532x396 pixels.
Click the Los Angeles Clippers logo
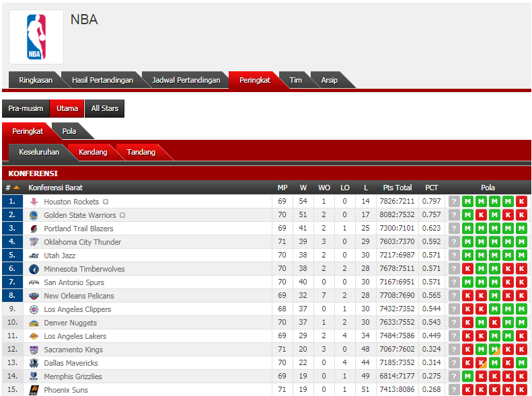click(34, 309)
